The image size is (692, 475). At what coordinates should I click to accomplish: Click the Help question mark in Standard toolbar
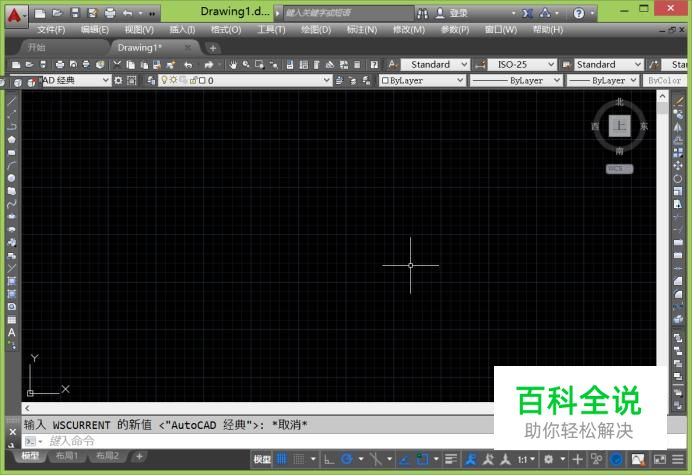click(374, 65)
